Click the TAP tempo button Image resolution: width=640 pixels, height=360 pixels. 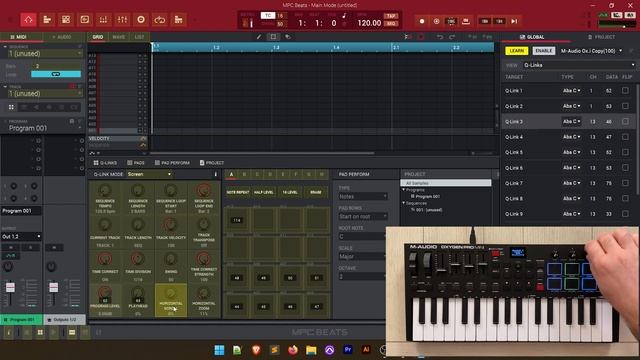pyautogui.click(x=391, y=16)
